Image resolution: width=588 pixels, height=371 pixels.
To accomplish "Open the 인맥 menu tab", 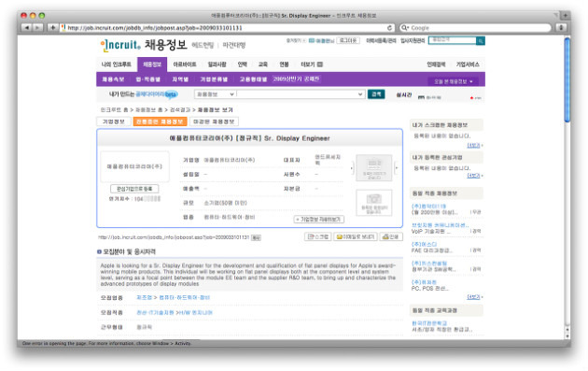I will tap(243, 64).
